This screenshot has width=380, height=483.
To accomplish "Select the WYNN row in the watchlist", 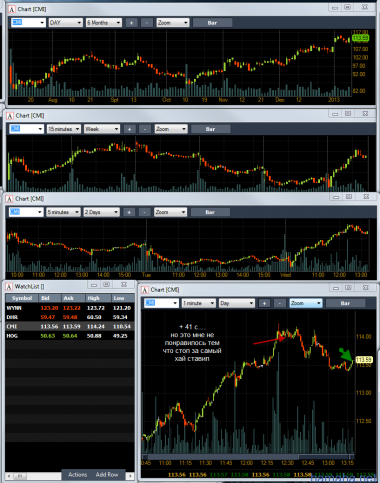I will (70, 308).
